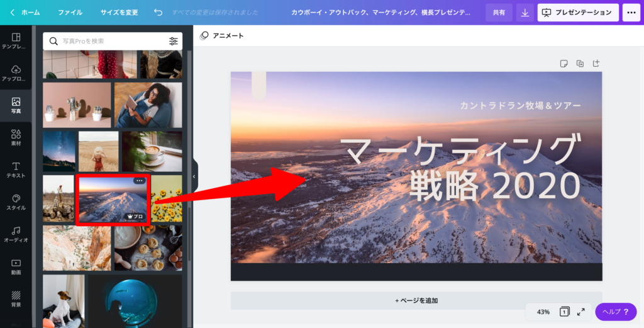Click the add-page icon above the canvas
Viewport: 644px width, 328px height.
coord(596,64)
